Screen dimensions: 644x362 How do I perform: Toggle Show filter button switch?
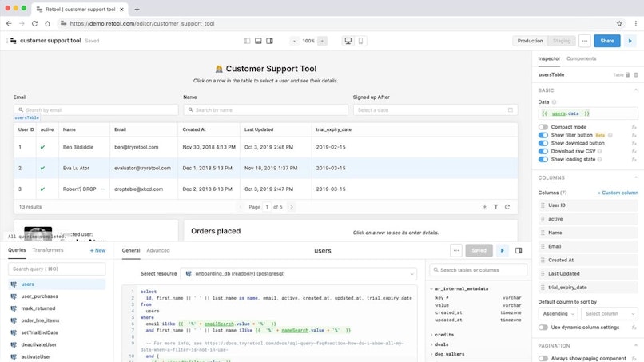pyautogui.click(x=543, y=135)
